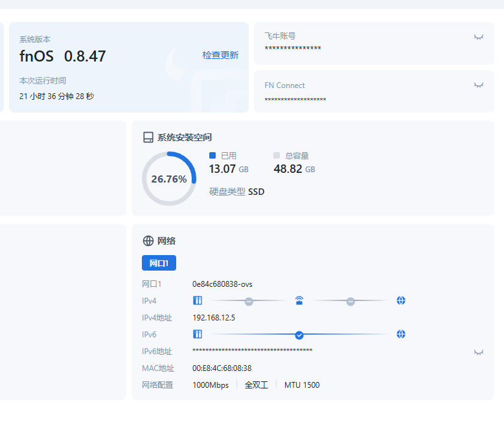Click the 系统版本 label
This screenshot has height=437, width=504.
point(35,39)
